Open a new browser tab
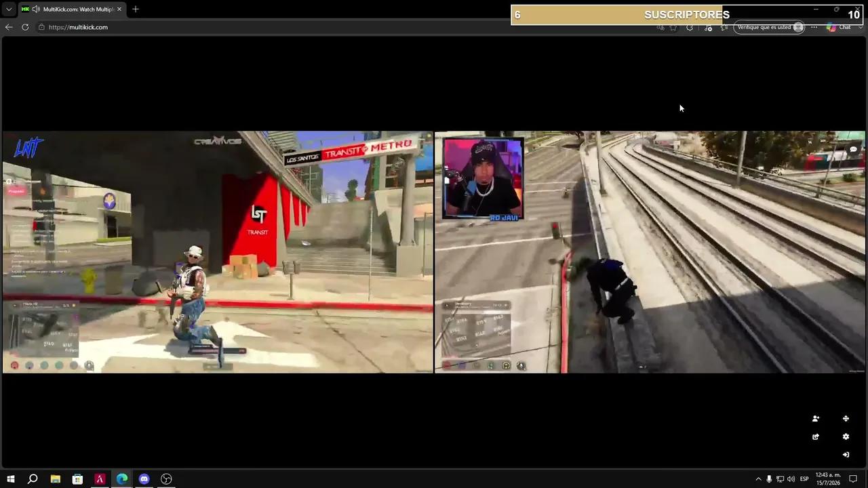 (136, 9)
